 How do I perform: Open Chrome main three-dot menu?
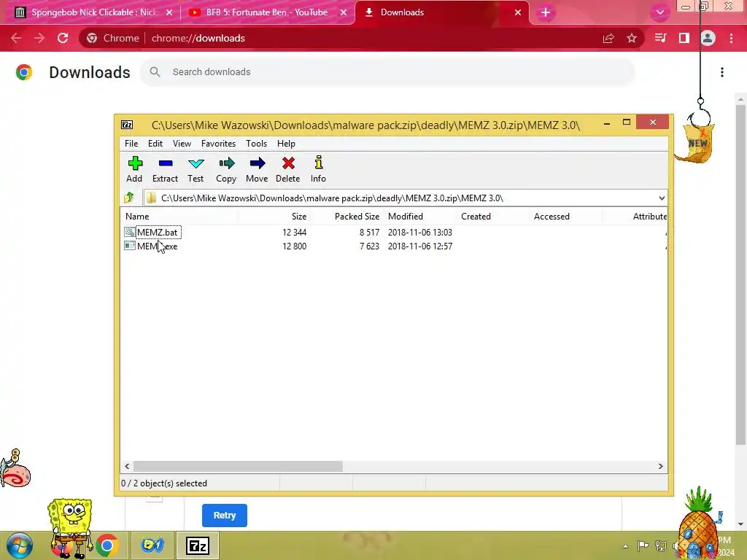(731, 38)
